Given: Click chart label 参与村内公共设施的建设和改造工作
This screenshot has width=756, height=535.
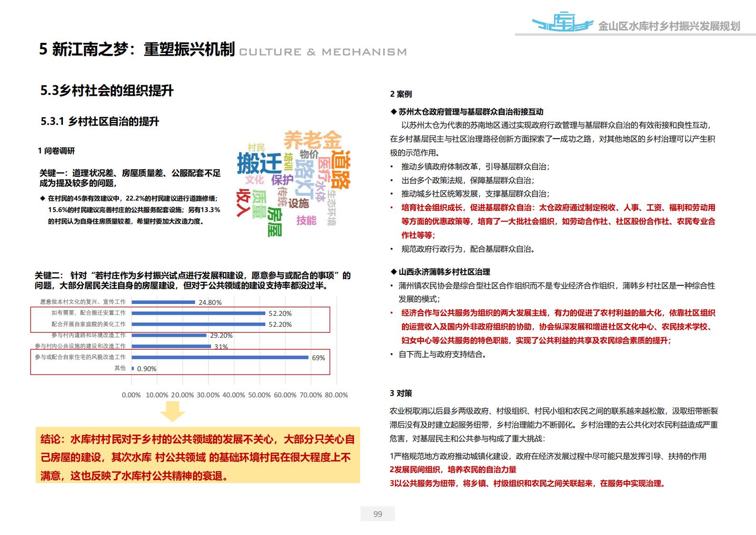Looking at the screenshot, I should [81, 346].
